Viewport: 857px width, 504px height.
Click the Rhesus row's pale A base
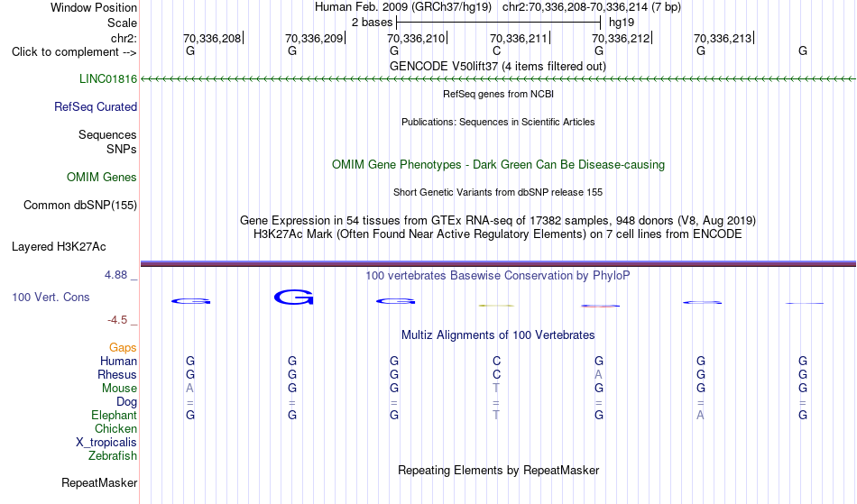pos(598,374)
